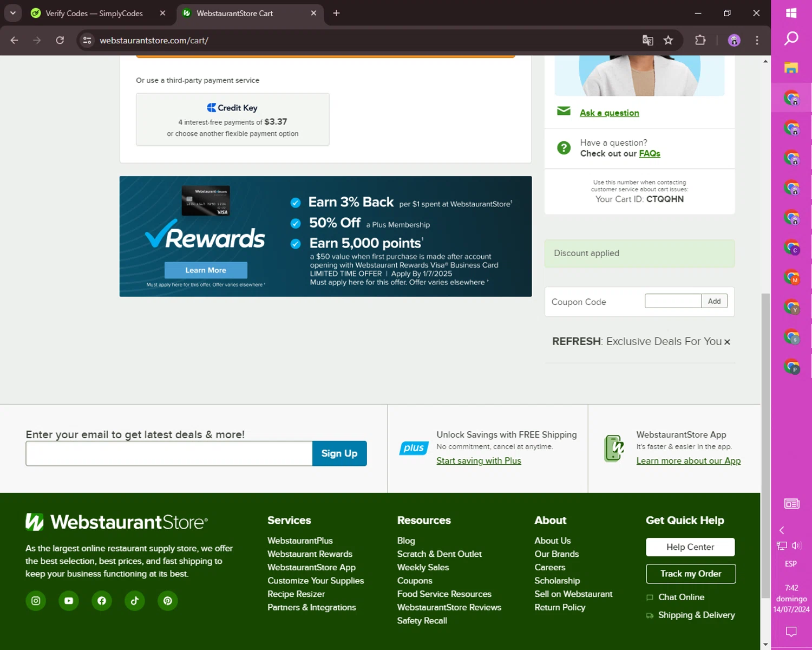Click the newsletter email input field
This screenshot has height=650, width=812.
169,453
